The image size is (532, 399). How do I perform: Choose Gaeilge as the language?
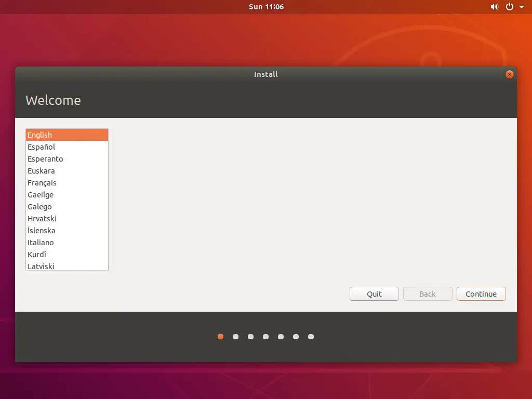[67, 194]
